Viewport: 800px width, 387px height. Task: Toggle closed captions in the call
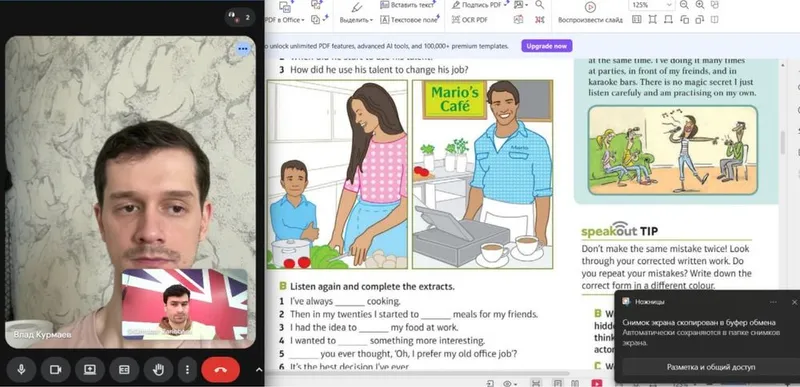coord(124,370)
